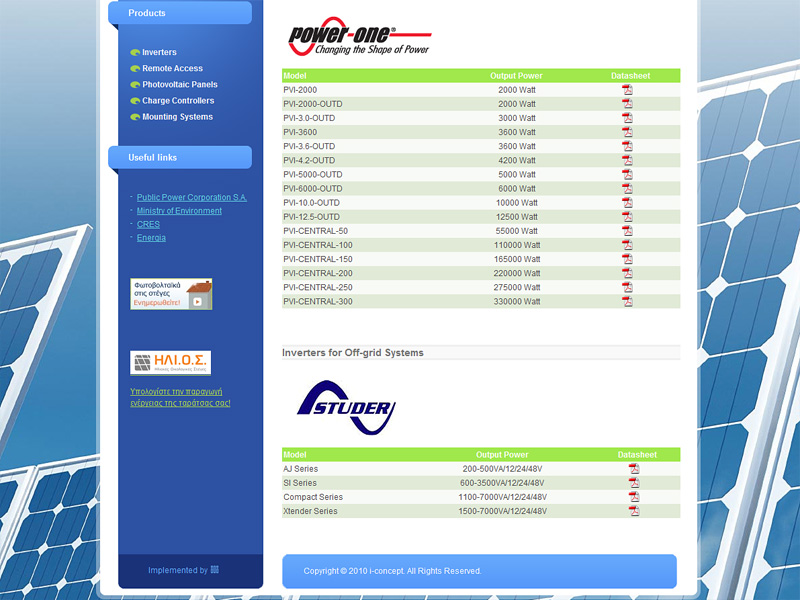Click the Useful links sidebar heading
Screen dimensions: 800x600
[x=153, y=158]
